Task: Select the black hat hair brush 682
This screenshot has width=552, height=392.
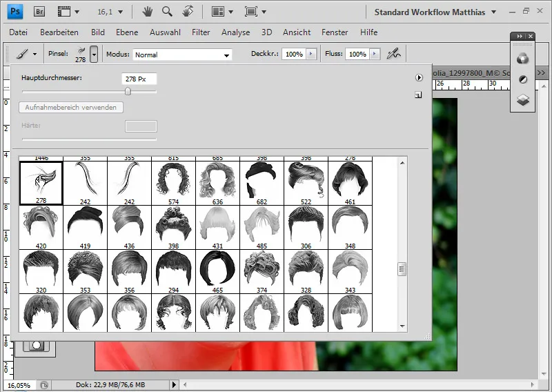Action: coord(262,183)
